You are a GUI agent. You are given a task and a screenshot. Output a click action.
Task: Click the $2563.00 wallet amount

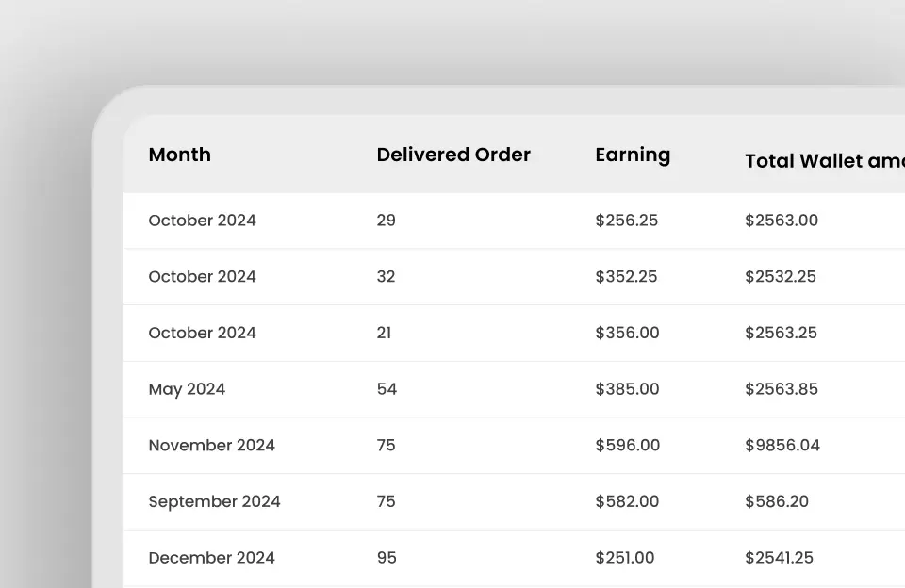[x=782, y=220]
